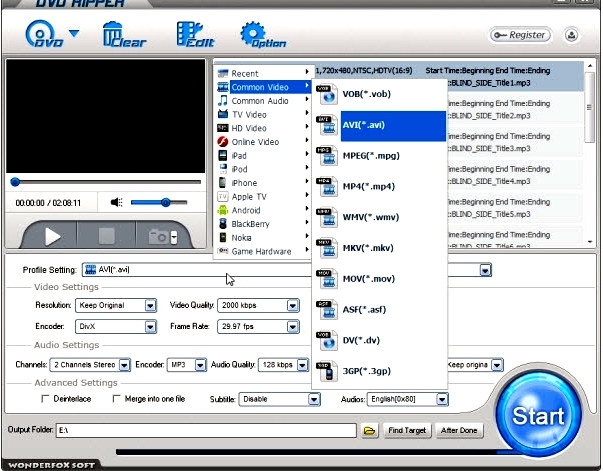Screen dimensions: 603x471
Task: Enable the Deinterlace checkbox
Action: [45, 399]
